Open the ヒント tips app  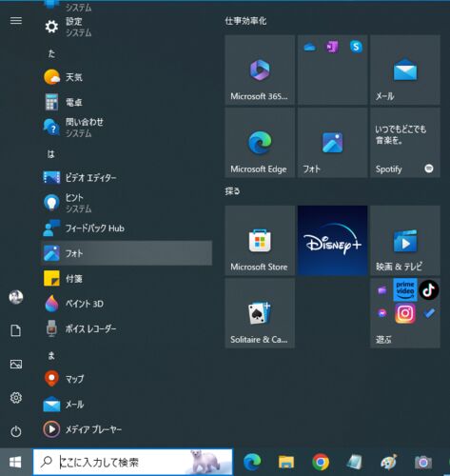[127, 203]
